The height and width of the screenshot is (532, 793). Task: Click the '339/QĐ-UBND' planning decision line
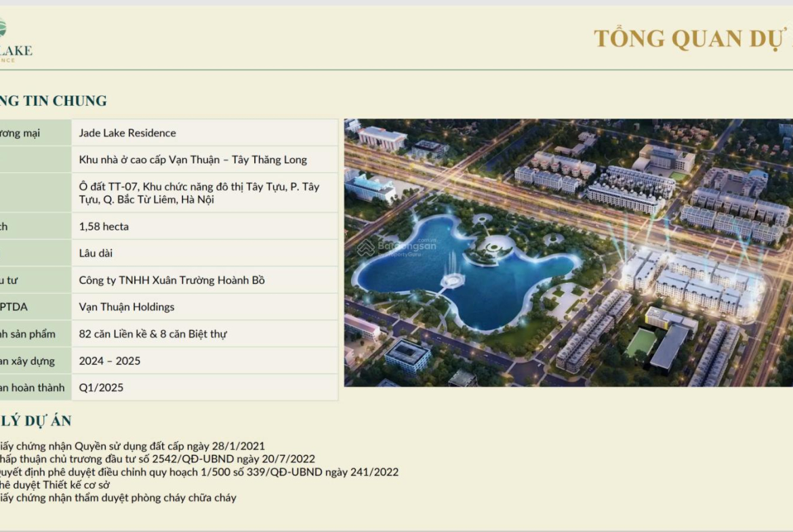click(199, 472)
